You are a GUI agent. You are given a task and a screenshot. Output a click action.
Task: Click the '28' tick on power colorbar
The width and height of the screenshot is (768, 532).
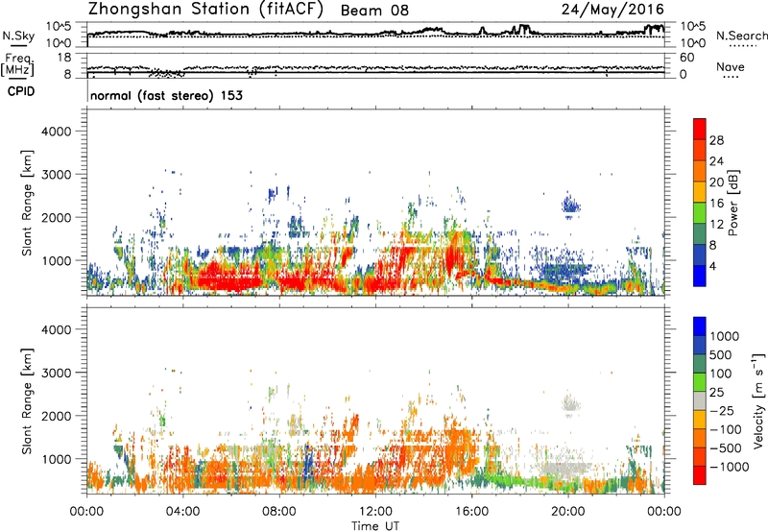click(x=716, y=140)
